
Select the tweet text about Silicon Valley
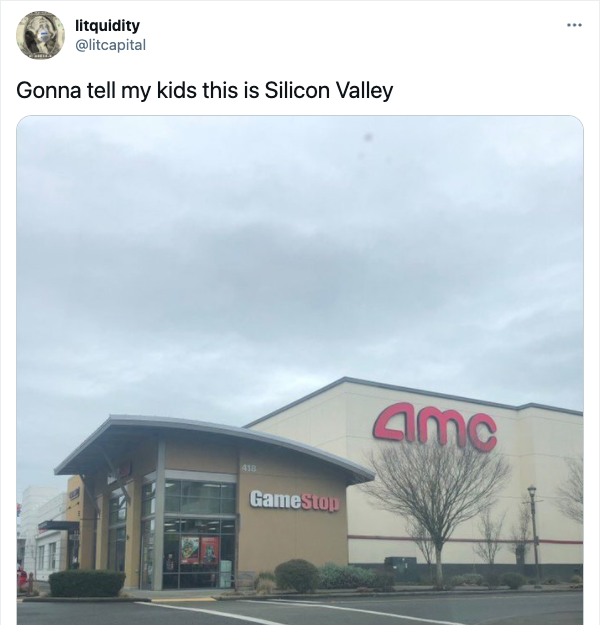(x=205, y=90)
